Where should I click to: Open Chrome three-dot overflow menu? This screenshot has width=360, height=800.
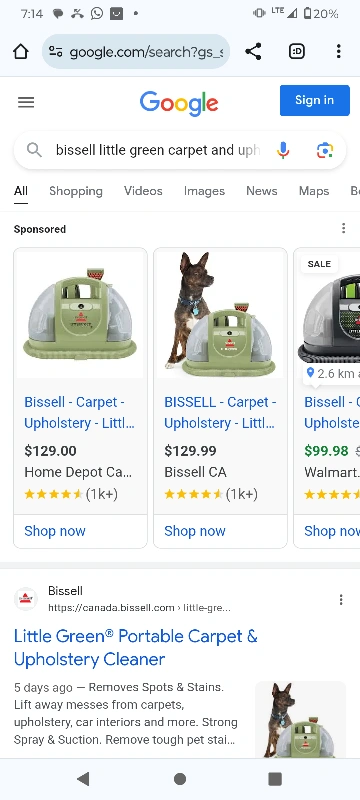[339, 52]
